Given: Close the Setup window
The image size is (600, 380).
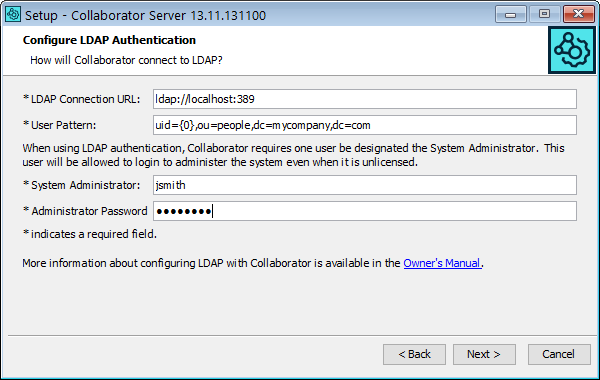Looking at the screenshot, I should click(x=579, y=15).
